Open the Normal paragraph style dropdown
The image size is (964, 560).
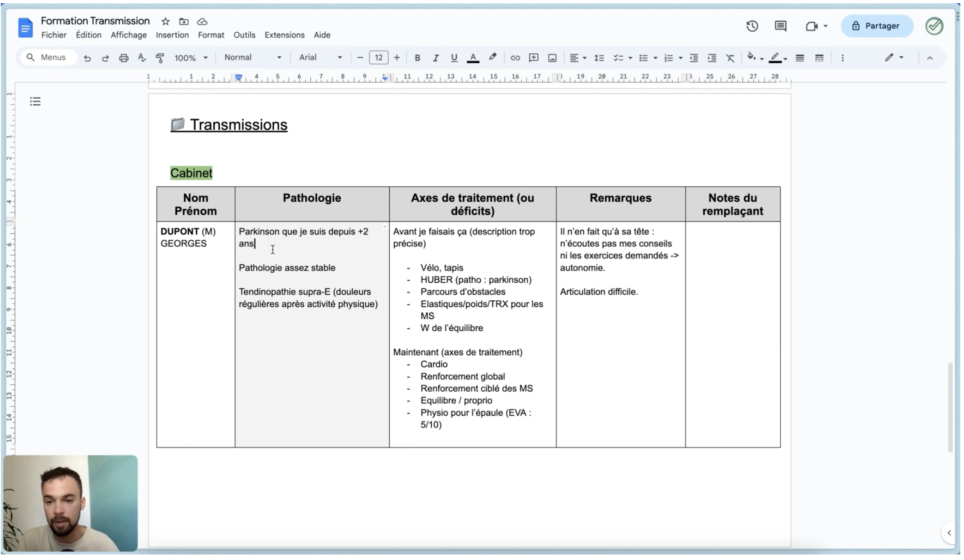coord(253,58)
